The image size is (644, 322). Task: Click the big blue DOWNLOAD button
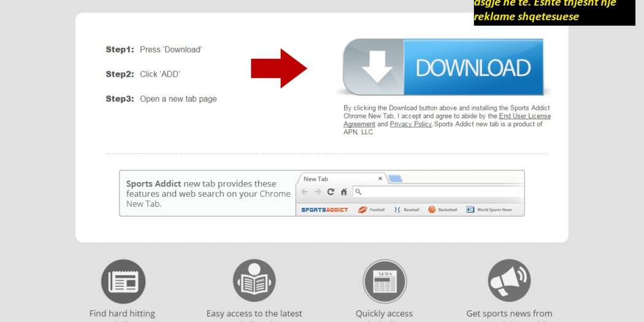[443, 67]
